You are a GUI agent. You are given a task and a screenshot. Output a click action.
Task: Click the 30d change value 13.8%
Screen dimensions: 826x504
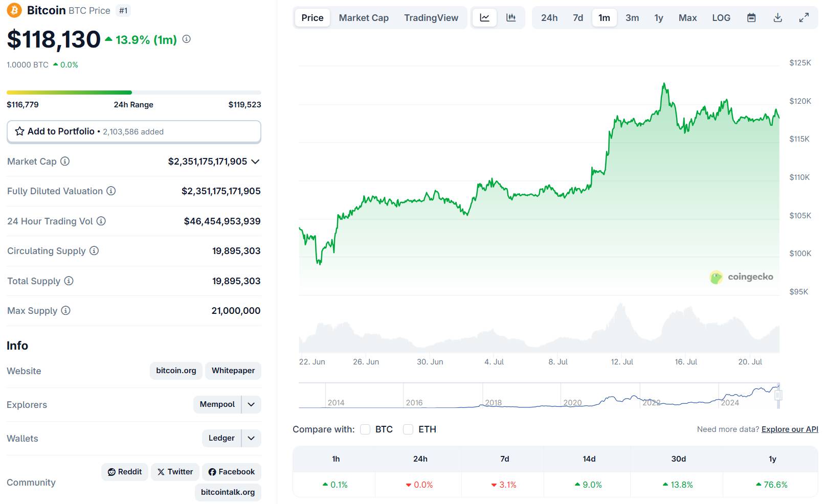(x=678, y=485)
